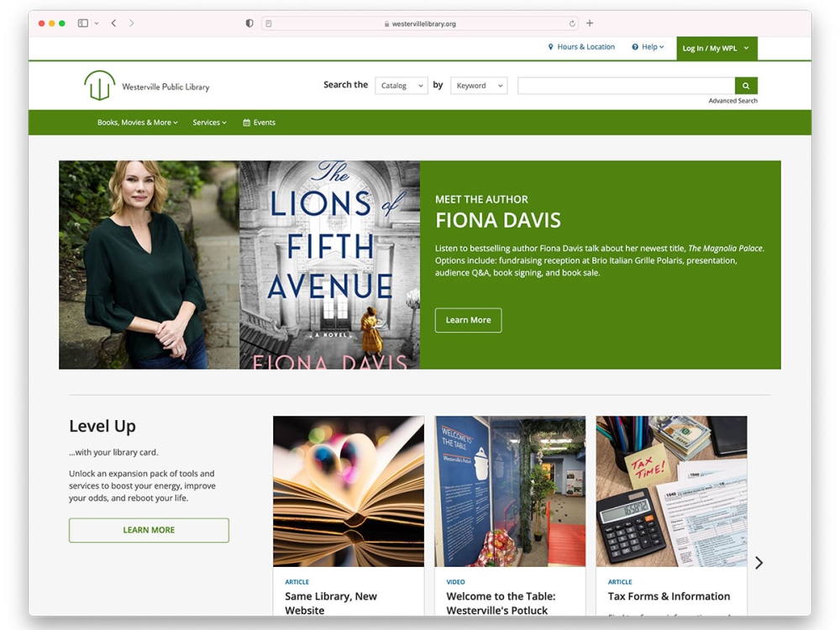840x630 pixels.
Task: Open the Events calendar menu item
Action: 260,123
